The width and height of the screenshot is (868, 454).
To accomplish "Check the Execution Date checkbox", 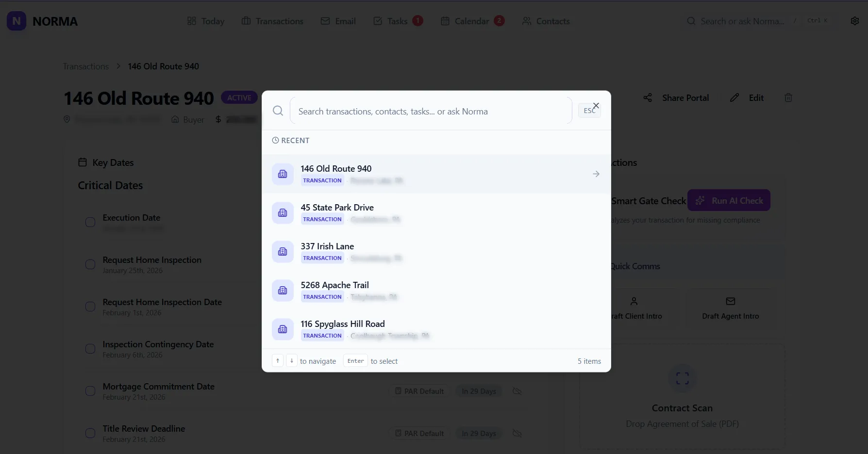I will pyautogui.click(x=90, y=222).
